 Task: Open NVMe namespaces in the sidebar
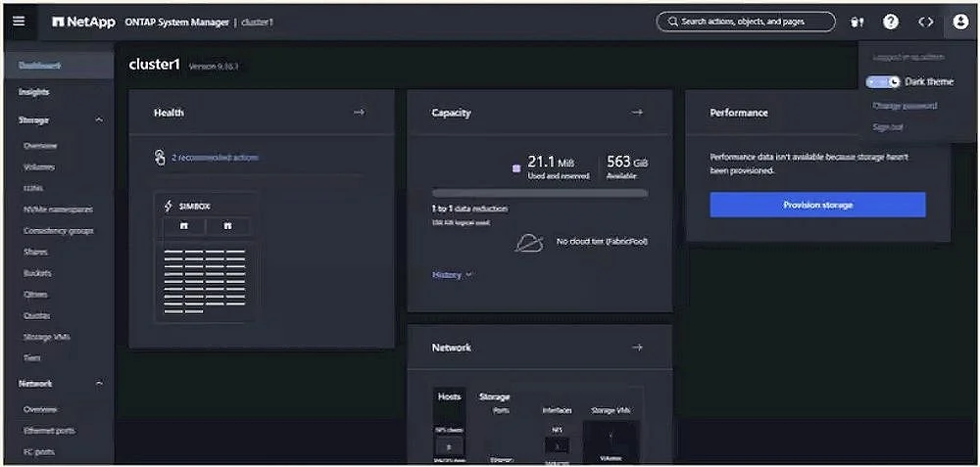[58, 210]
